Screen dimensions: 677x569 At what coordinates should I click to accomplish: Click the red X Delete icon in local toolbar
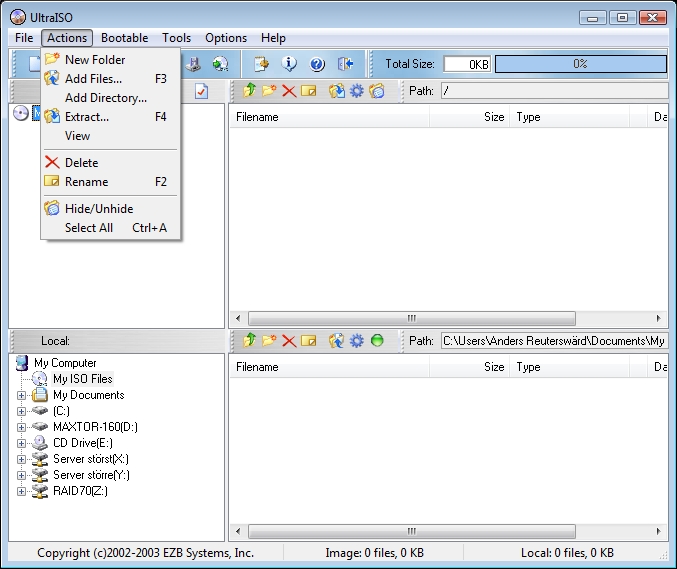(289, 341)
